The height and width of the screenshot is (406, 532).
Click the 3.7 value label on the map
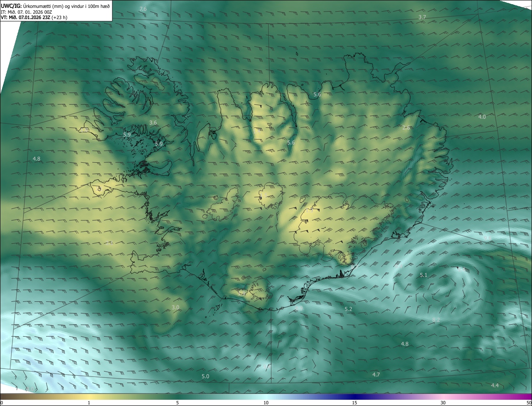coord(422,17)
